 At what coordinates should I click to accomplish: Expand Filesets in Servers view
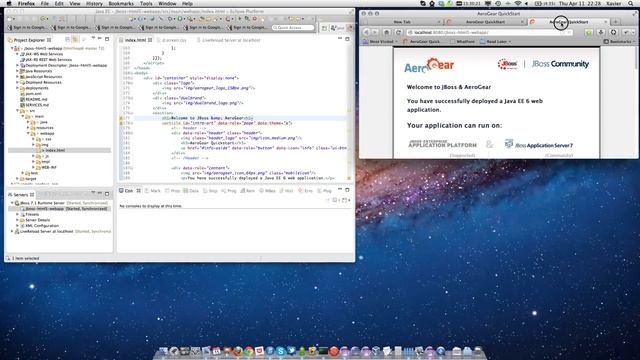point(18,214)
